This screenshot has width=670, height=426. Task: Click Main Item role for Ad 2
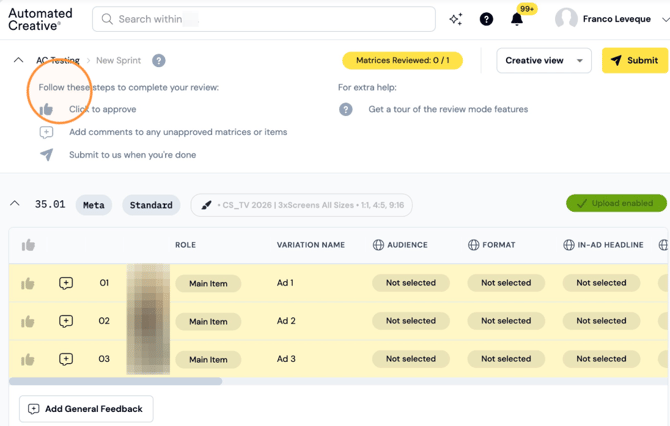(208, 322)
